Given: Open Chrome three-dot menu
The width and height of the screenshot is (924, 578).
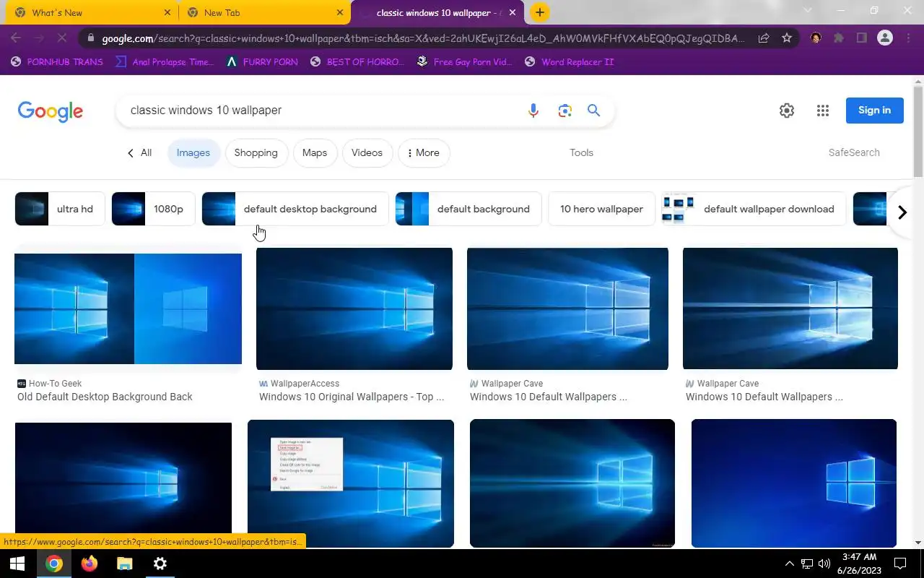Looking at the screenshot, I should 909,38.
